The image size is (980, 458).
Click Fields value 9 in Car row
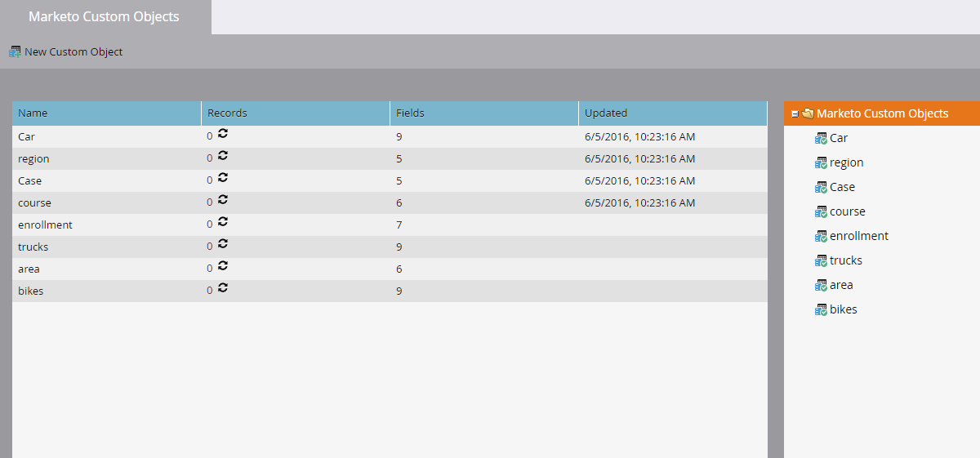tap(399, 136)
